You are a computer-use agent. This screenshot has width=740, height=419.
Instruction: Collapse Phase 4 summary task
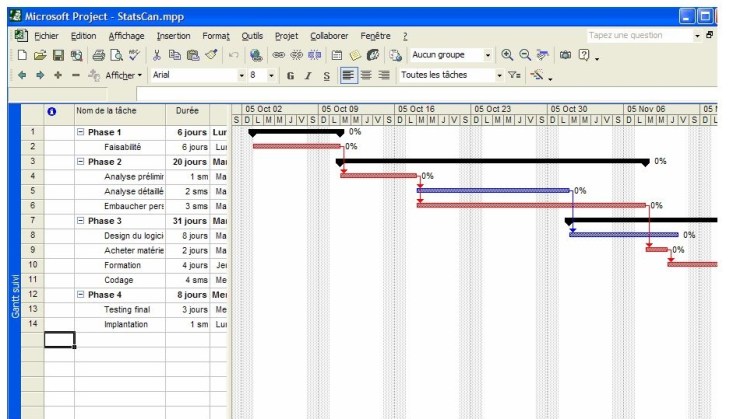[x=80, y=294]
